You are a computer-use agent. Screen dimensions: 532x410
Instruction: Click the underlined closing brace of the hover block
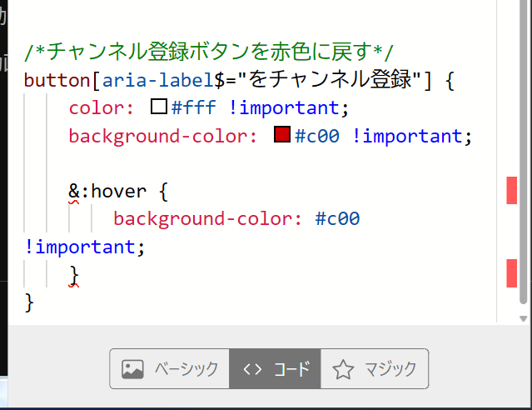(x=74, y=274)
